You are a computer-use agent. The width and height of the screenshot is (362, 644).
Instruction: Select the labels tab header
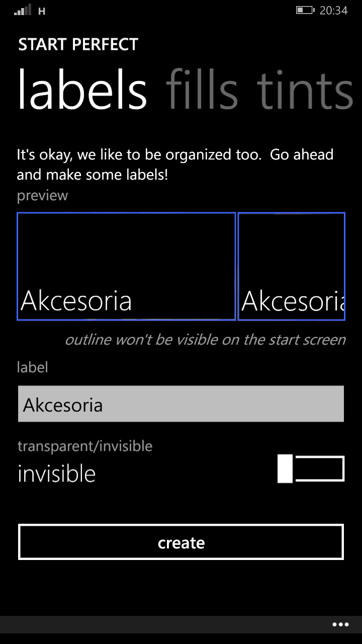point(82,91)
